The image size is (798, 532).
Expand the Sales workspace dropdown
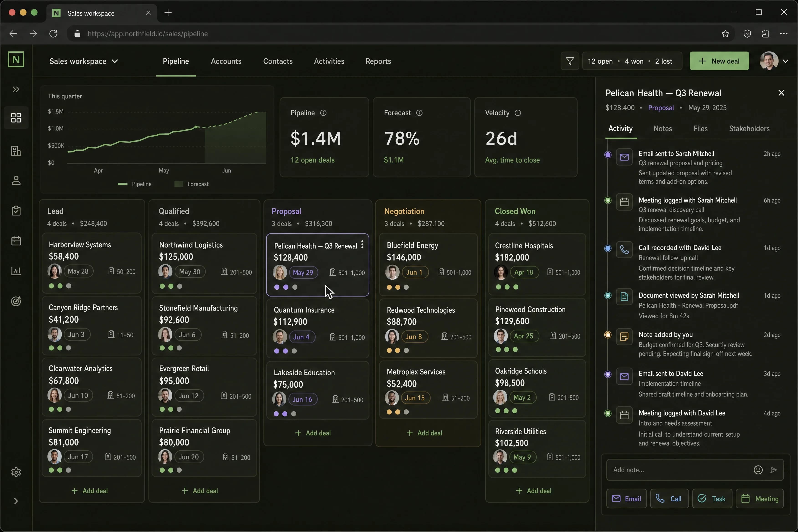[x=84, y=61]
